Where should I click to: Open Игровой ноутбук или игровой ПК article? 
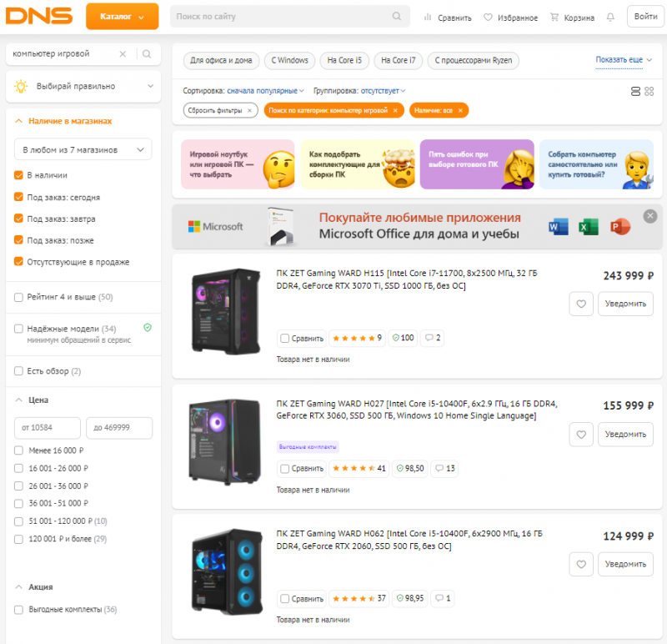pyautogui.click(x=238, y=164)
